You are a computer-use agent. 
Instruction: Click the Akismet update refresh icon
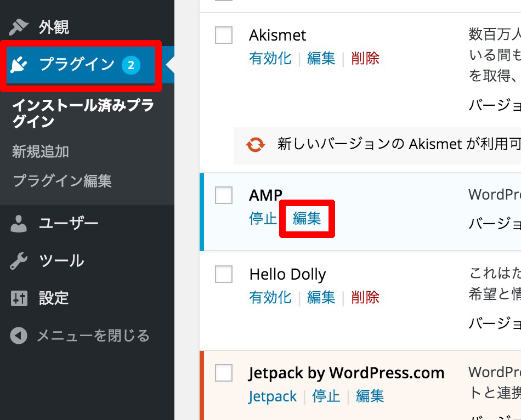pyautogui.click(x=255, y=145)
